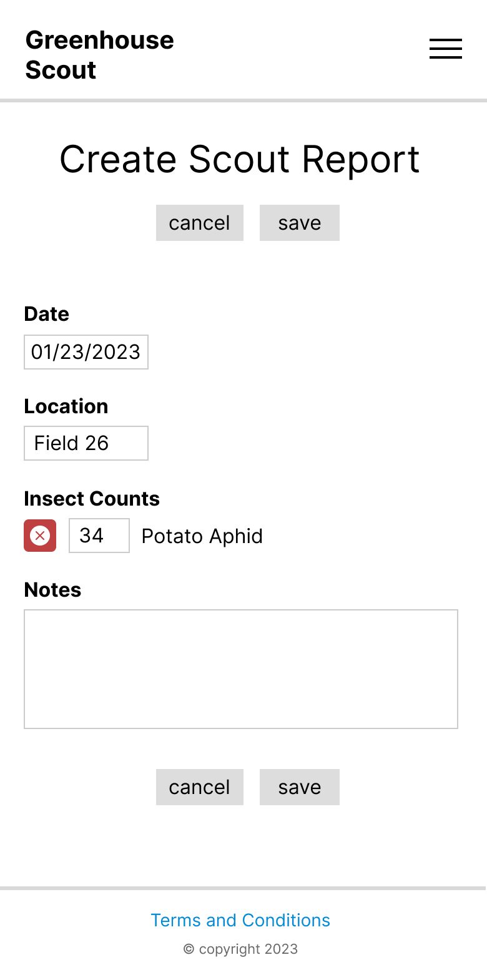
Task: Click the Potato Aphid count input 34
Action: (99, 536)
